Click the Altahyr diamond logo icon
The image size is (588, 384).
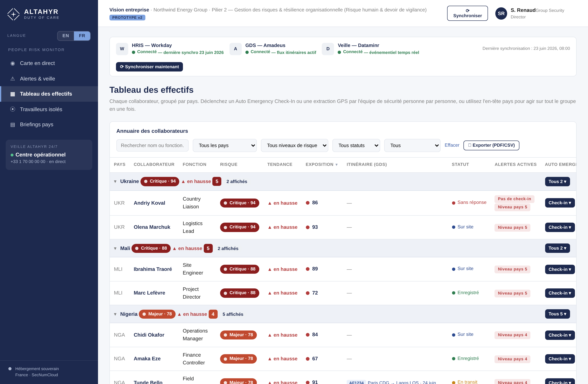[x=13, y=14]
